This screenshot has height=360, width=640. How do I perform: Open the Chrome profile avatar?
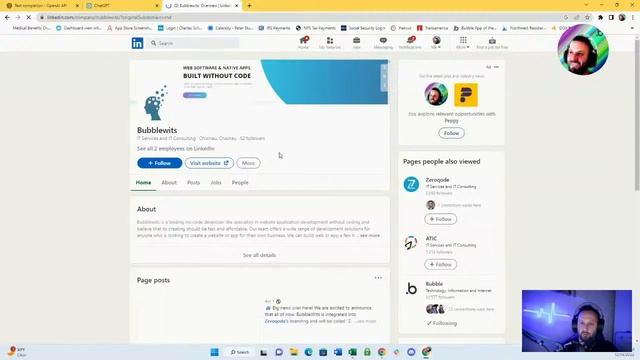point(622,17)
